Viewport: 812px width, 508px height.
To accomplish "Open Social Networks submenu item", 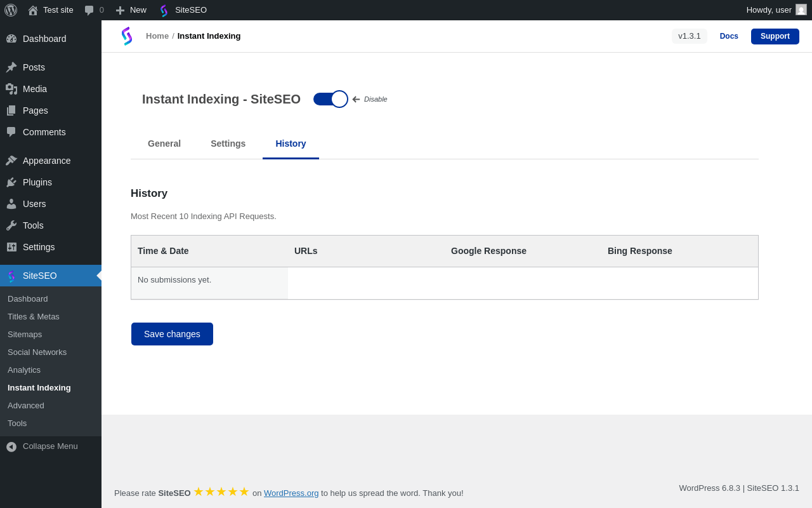I will pyautogui.click(x=51, y=352).
